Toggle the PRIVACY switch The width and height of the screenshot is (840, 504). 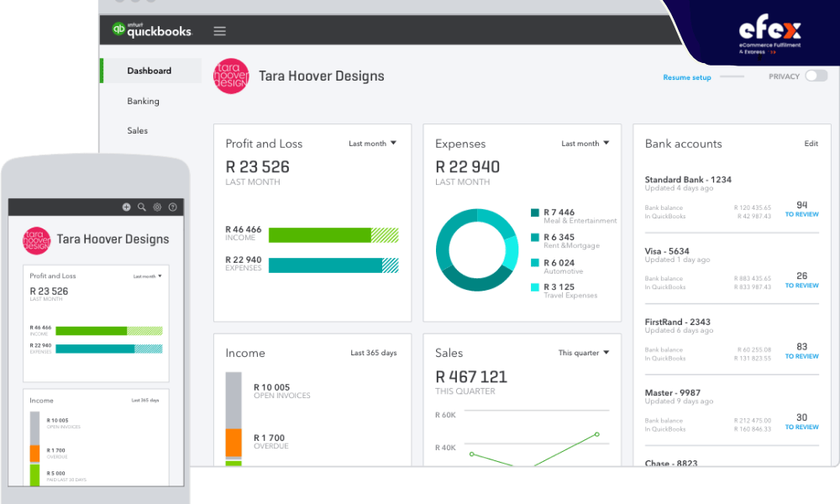coord(816,76)
